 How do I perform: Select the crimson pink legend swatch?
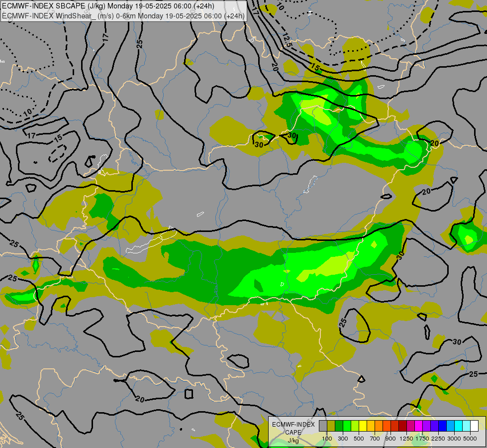pyautogui.click(x=410, y=426)
